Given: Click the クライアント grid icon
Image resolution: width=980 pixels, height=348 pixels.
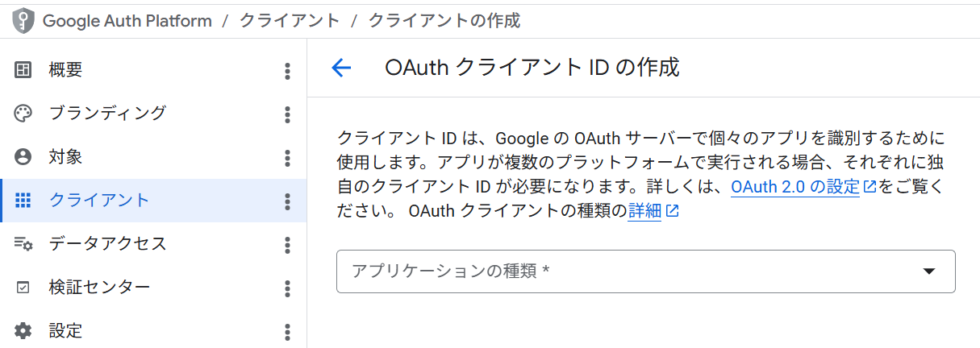Looking at the screenshot, I should (23, 201).
